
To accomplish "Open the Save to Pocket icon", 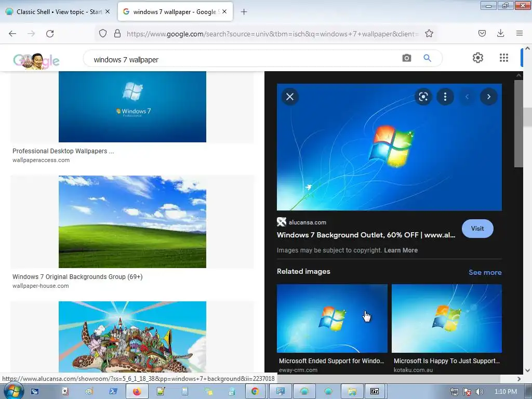I will [x=482, y=33].
